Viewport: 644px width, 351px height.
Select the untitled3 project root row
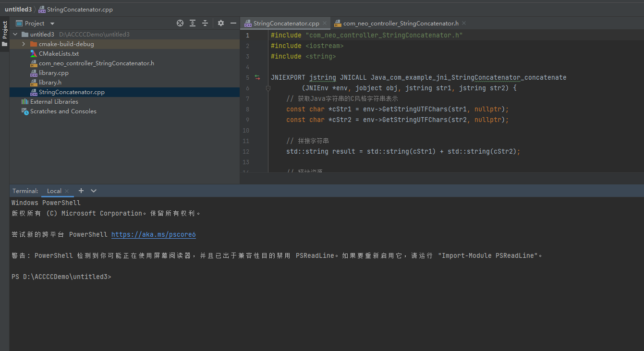point(124,35)
